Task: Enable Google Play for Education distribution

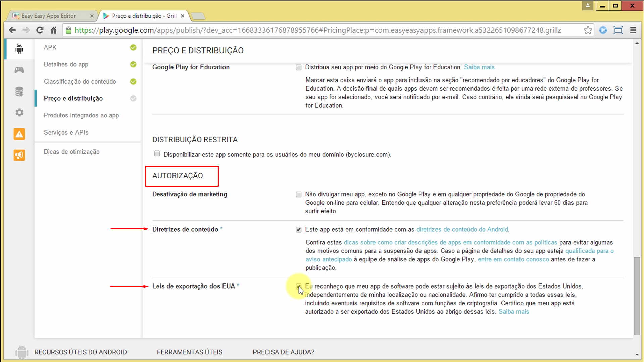Action: (x=298, y=67)
